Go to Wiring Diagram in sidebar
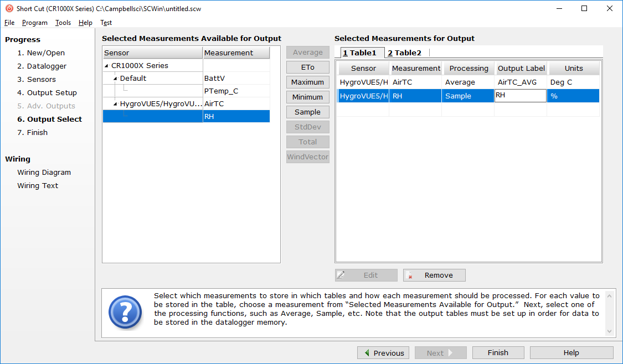Image resolution: width=623 pixels, height=364 pixels. (x=44, y=173)
